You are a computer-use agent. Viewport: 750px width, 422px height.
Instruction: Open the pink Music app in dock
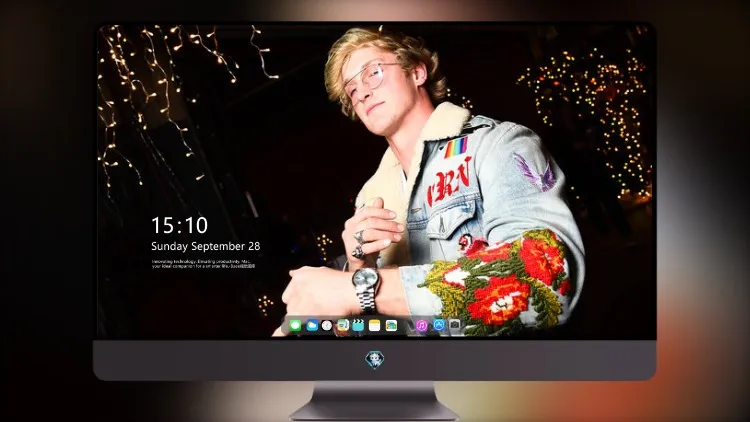pyautogui.click(x=422, y=326)
